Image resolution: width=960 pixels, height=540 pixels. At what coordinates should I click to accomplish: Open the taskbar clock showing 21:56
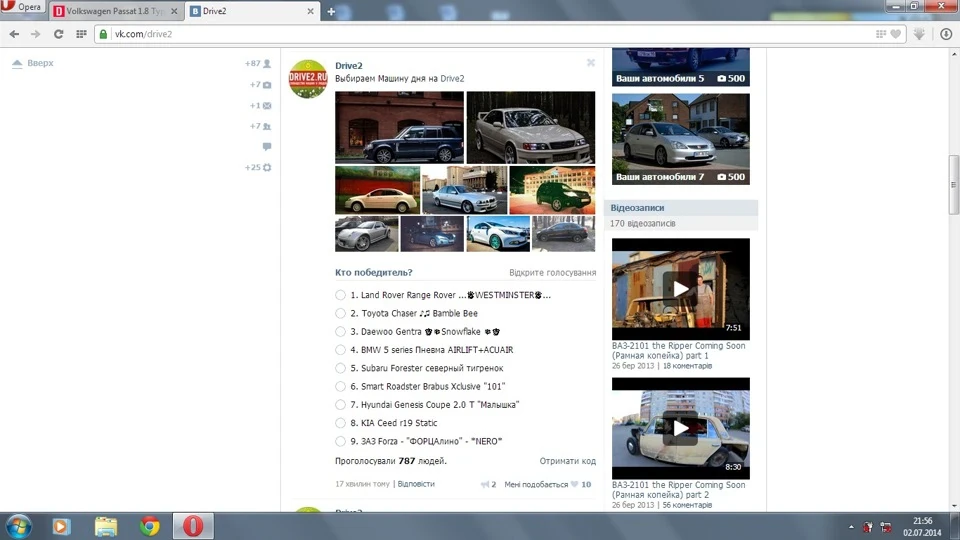coord(922,527)
